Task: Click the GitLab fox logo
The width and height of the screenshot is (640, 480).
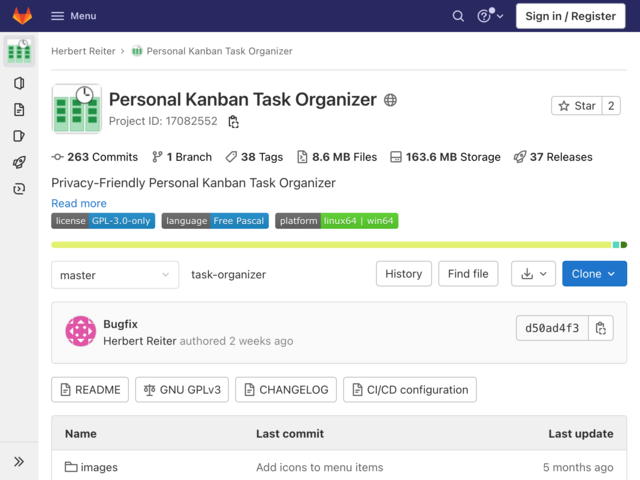Action: click(22, 16)
